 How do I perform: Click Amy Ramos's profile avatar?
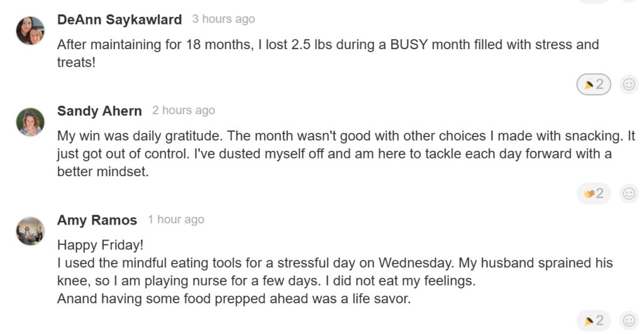coord(30,231)
